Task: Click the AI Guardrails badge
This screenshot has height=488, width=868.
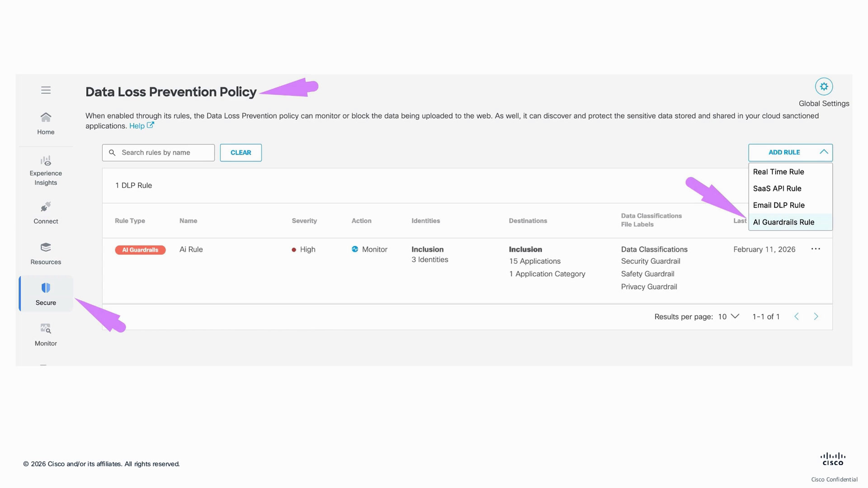Action: pos(140,250)
